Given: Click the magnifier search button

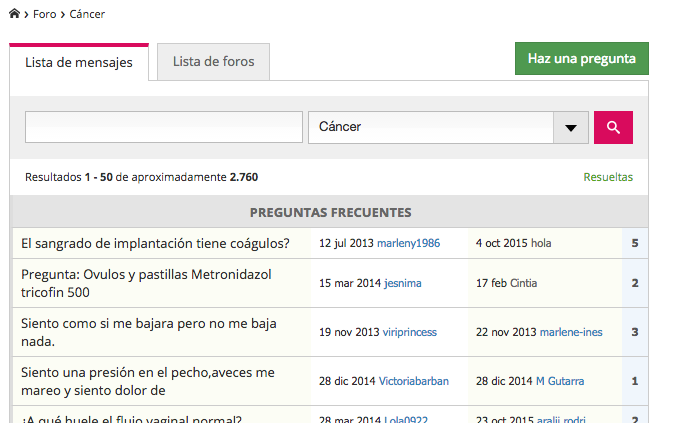Looking at the screenshot, I should [x=613, y=127].
